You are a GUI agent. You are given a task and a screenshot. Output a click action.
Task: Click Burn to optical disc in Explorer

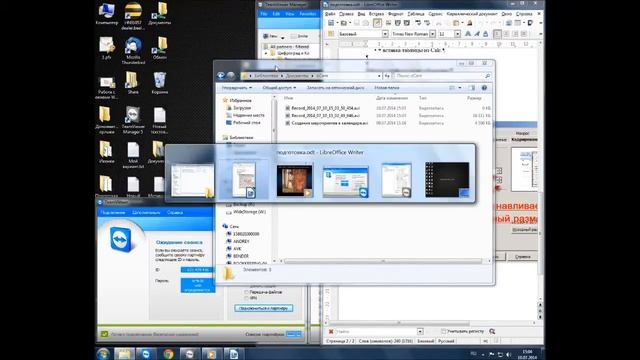click(x=336, y=88)
